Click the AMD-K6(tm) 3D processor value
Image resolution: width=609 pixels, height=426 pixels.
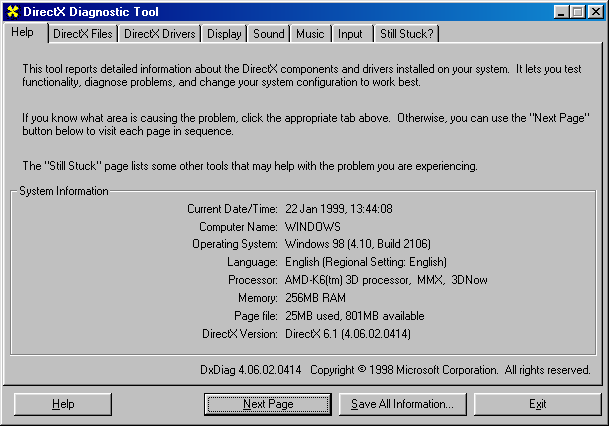[x=386, y=280]
